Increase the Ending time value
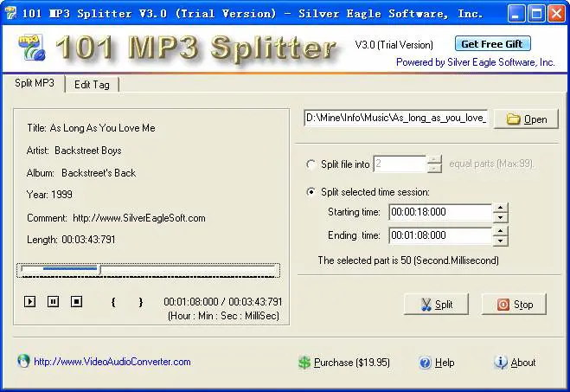The image size is (570, 392). 500,231
